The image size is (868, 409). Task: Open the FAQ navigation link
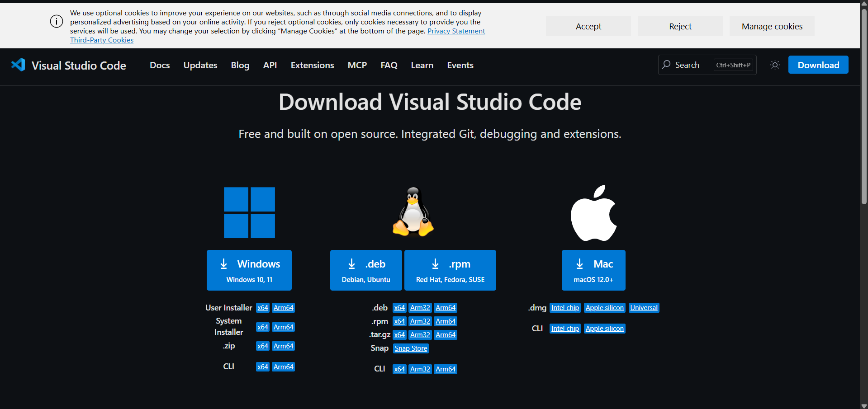click(x=389, y=65)
